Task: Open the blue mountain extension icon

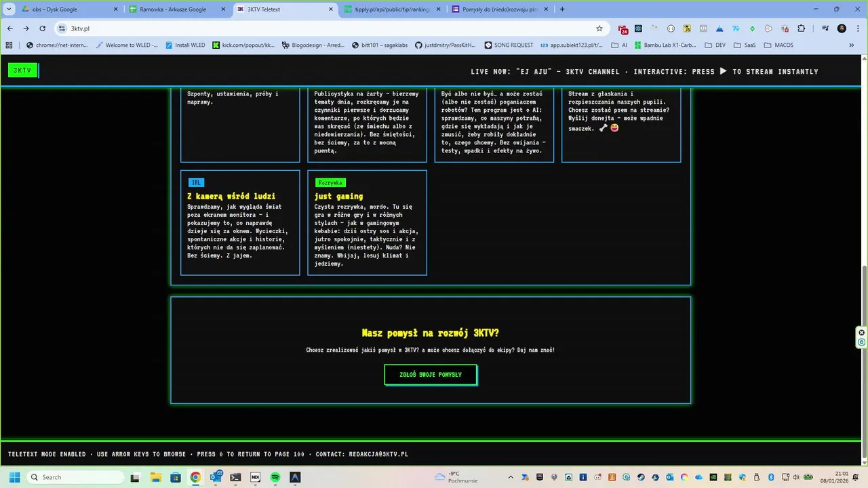Action: coord(719,28)
